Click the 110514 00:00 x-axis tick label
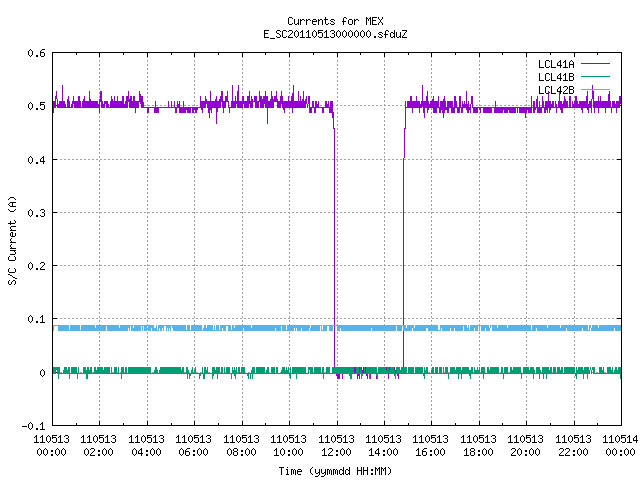This screenshot has width=640, height=480. (620, 446)
